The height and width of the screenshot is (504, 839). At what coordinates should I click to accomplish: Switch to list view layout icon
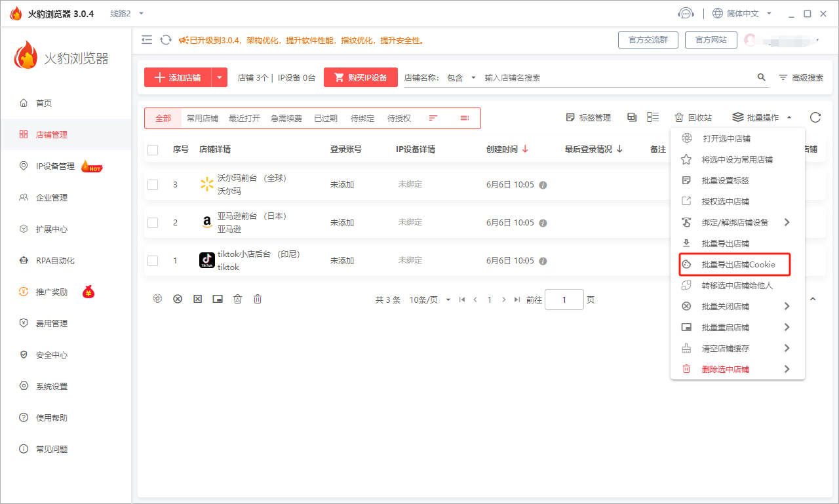click(653, 117)
